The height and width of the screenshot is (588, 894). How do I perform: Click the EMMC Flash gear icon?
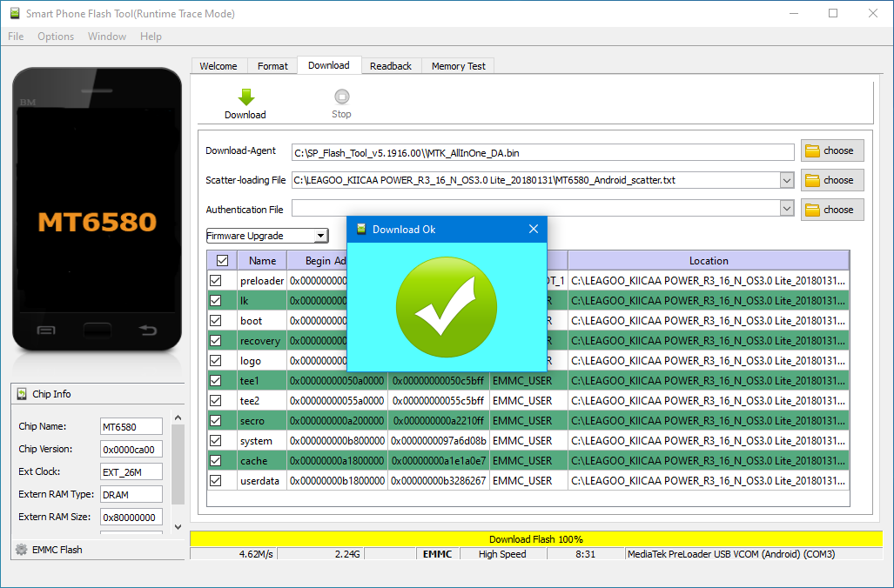point(22,549)
